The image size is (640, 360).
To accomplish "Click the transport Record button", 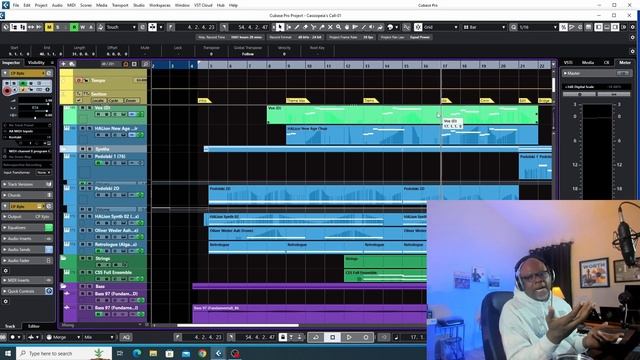I will pos(366,337).
